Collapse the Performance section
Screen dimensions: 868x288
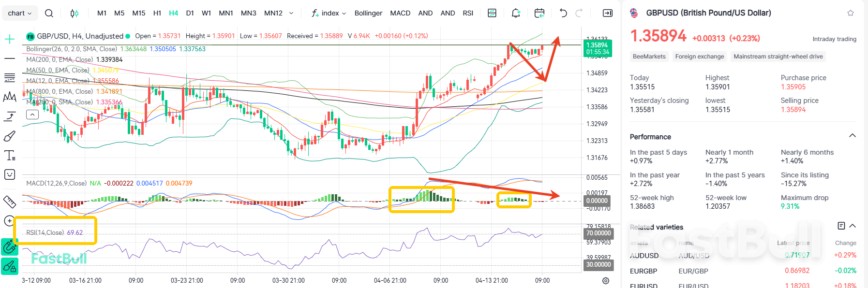point(853,136)
